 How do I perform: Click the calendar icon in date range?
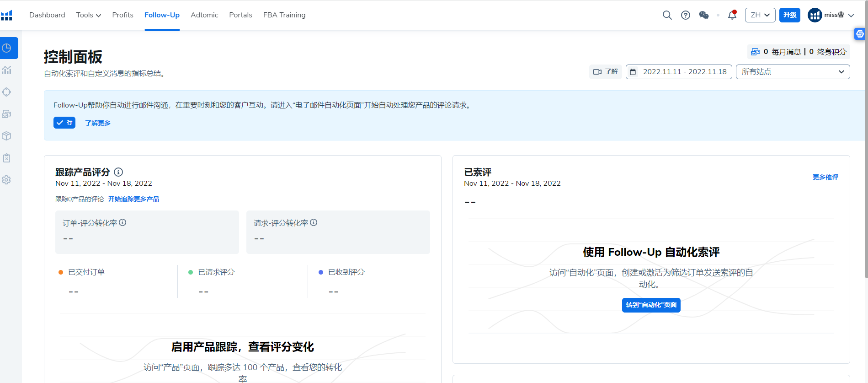633,72
